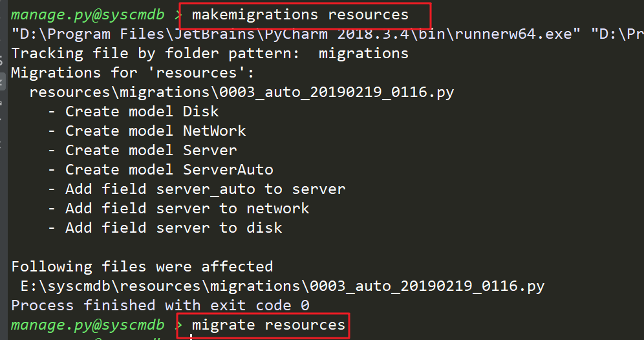Click the text cursor on the bottom prompt line

point(192,337)
